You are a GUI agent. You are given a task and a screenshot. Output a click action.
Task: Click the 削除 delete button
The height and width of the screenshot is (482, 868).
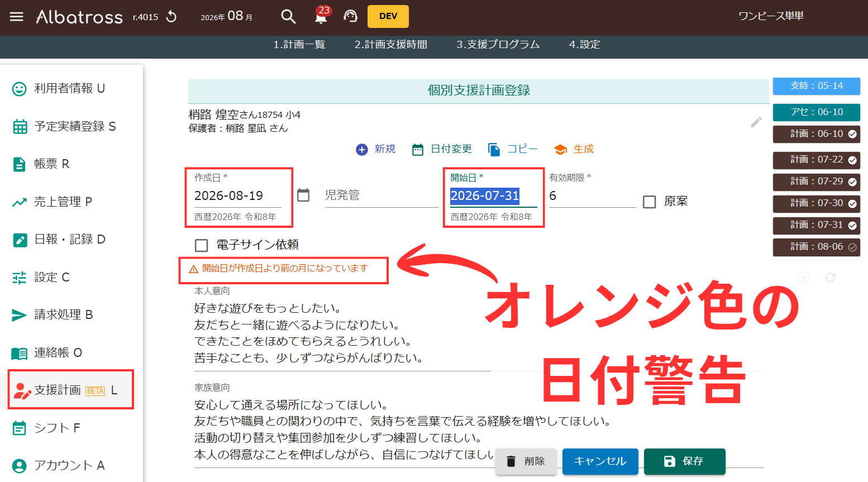526,461
